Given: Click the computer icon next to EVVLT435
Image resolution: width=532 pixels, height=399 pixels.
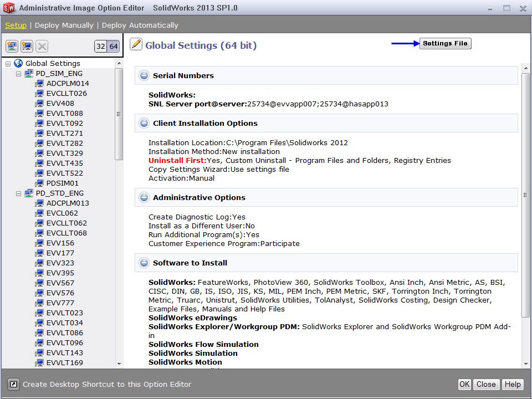Looking at the screenshot, I should click(39, 163).
